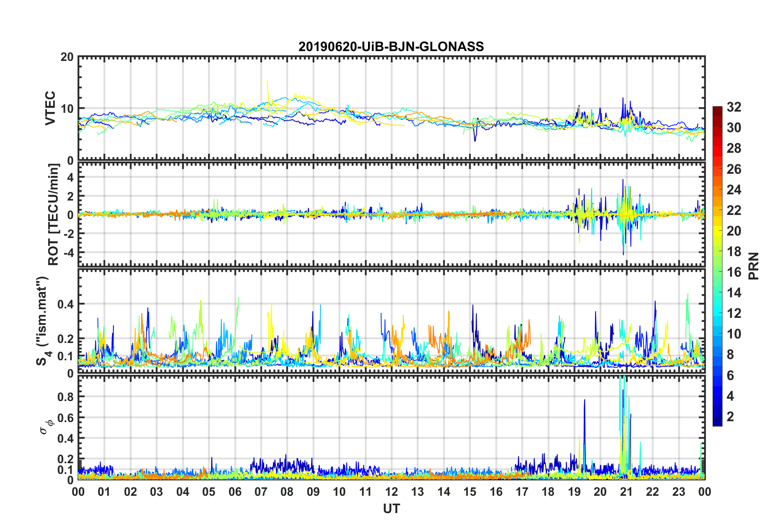783x532 pixels.
Task: Click ROT axis tick label 4
Action: click(70, 177)
